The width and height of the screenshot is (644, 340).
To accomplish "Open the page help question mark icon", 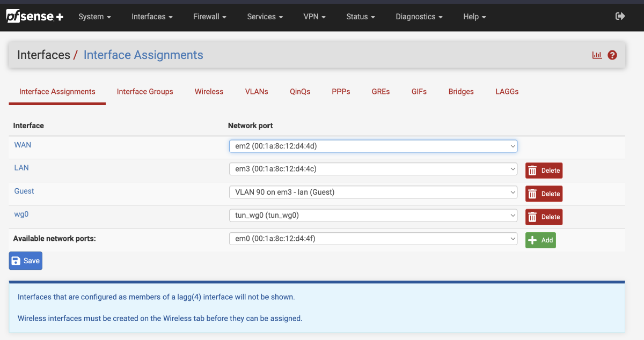I will click(x=612, y=55).
